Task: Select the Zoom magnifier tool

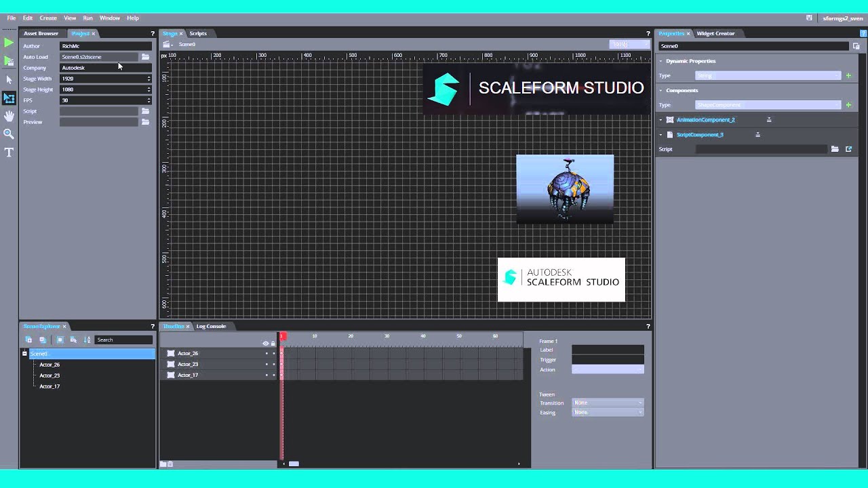Action: click(x=9, y=134)
